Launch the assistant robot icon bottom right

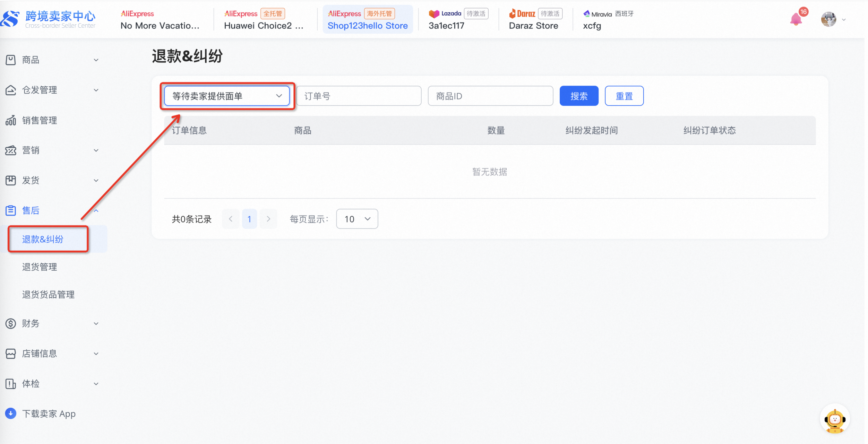(834, 418)
